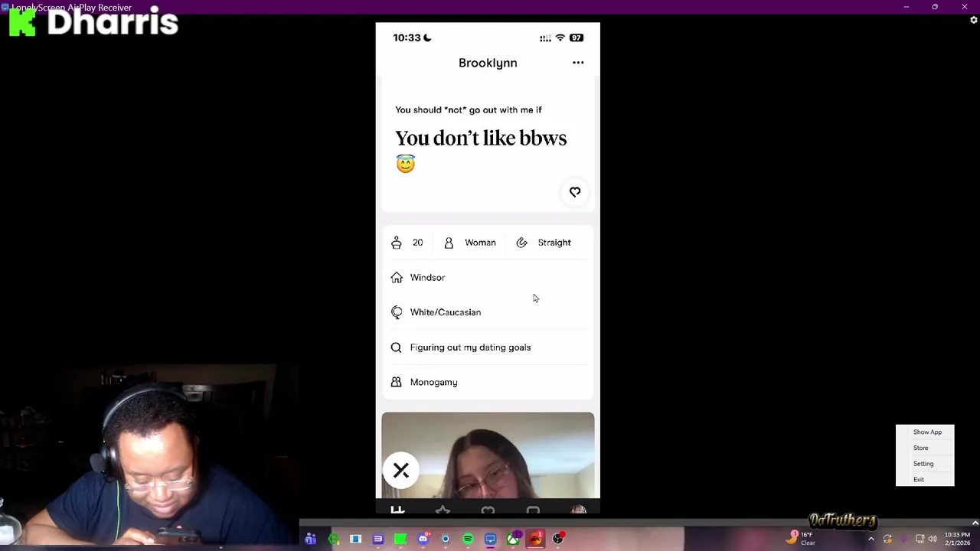Tap the magnifier icon beside dating goals
The image size is (980, 551).
click(x=396, y=347)
